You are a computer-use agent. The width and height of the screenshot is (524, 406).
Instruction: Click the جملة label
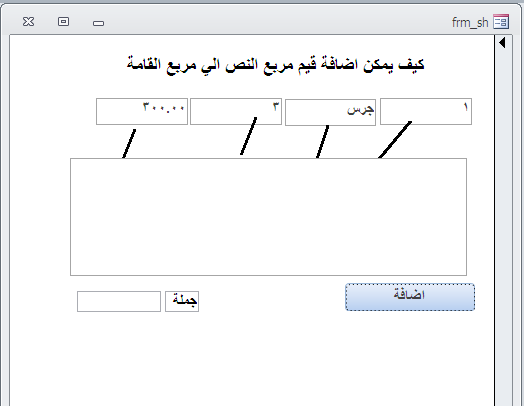[x=182, y=301]
